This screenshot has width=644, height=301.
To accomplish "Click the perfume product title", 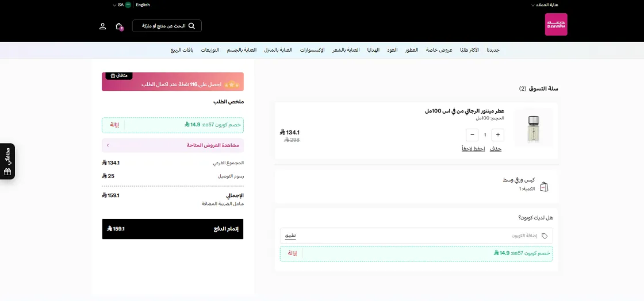I will pos(465,111).
